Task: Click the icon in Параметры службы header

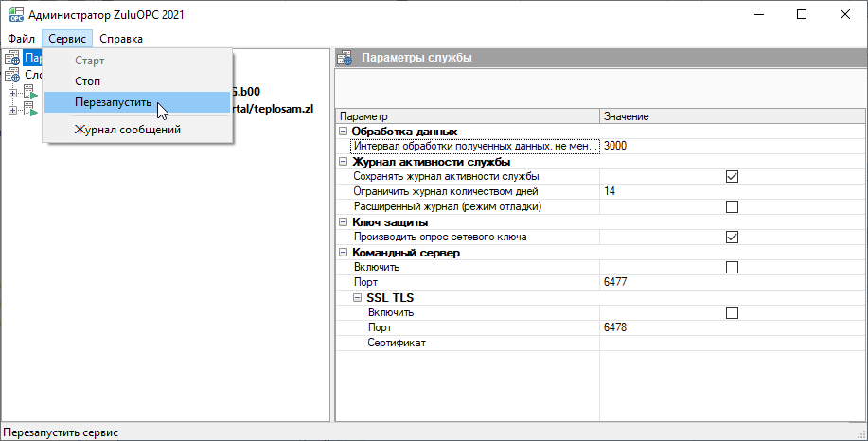Action: (346, 59)
